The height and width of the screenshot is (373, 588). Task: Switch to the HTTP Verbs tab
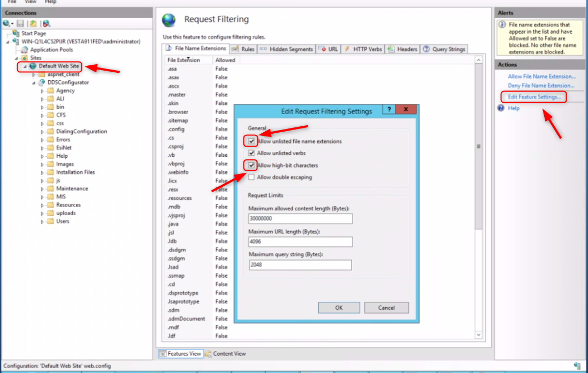click(x=363, y=49)
